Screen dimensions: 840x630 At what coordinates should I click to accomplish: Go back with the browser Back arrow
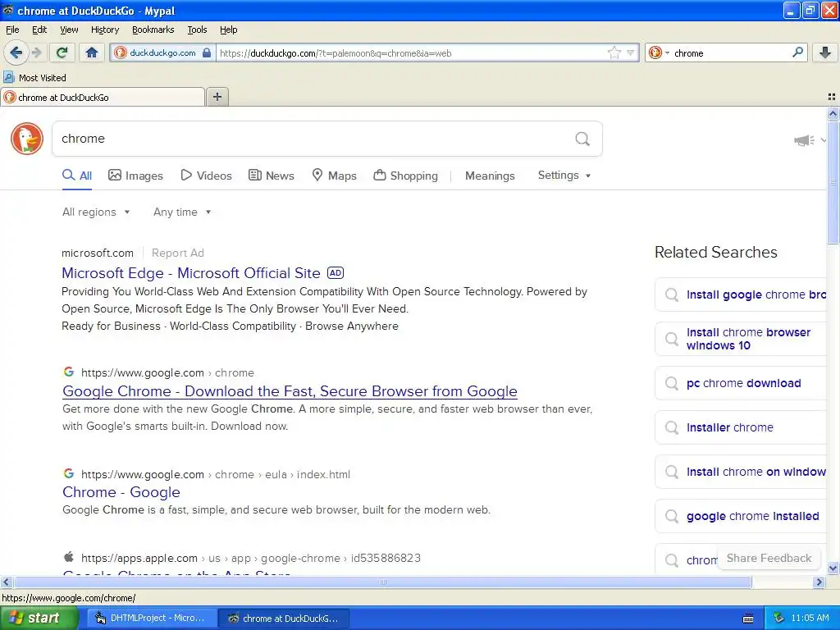[x=16, y=52]
